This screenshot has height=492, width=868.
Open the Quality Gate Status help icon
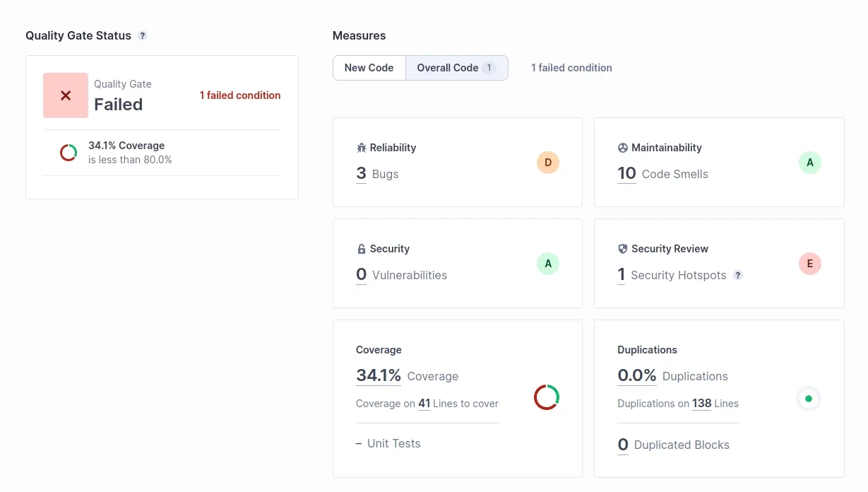coord(142,35)
